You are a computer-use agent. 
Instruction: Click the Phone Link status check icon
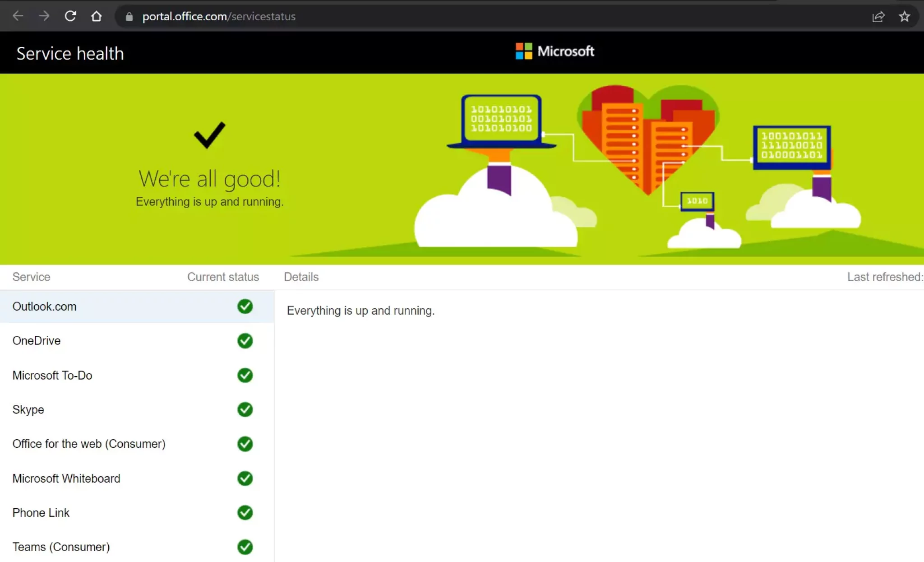pos(245,513)
